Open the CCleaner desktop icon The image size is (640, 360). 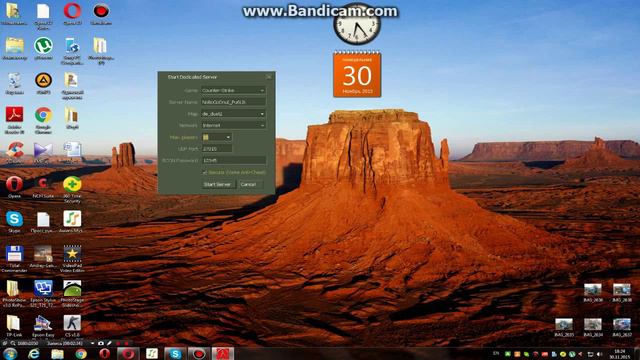[x=14, y=152]
